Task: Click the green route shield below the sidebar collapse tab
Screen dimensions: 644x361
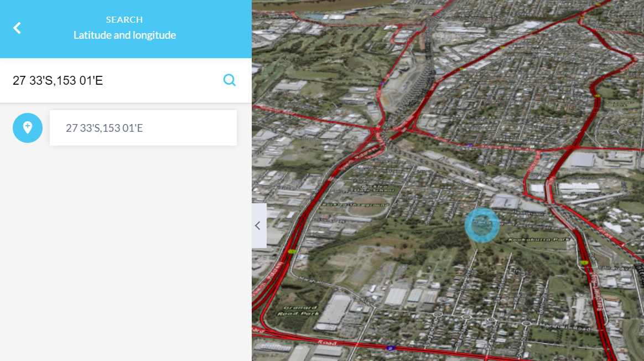Action: point(292,251)
